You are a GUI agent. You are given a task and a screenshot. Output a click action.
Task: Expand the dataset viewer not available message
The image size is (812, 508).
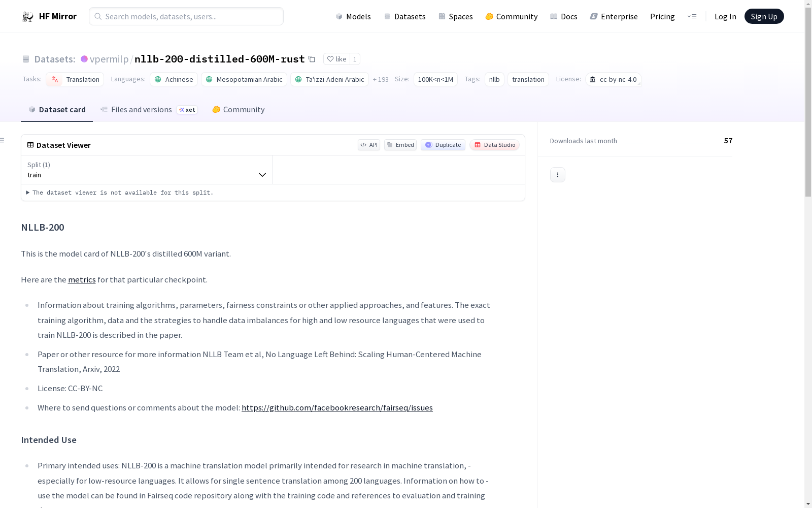click(120, 193)
